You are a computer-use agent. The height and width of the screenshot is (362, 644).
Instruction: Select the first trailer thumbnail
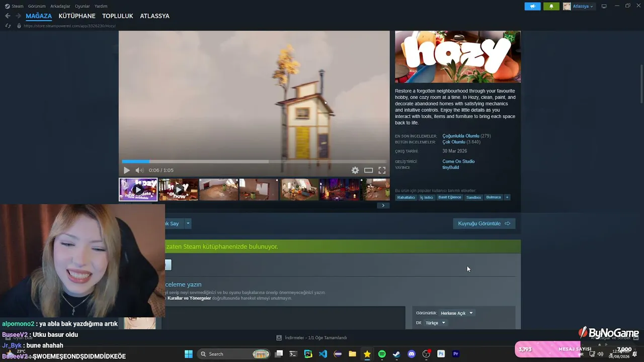coord(138,190)
